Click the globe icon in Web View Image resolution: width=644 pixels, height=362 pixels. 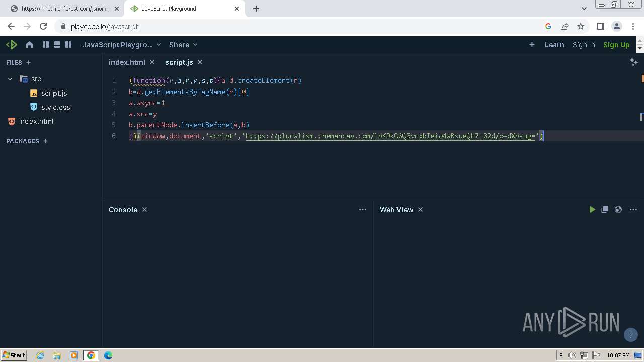click(618, 210)
